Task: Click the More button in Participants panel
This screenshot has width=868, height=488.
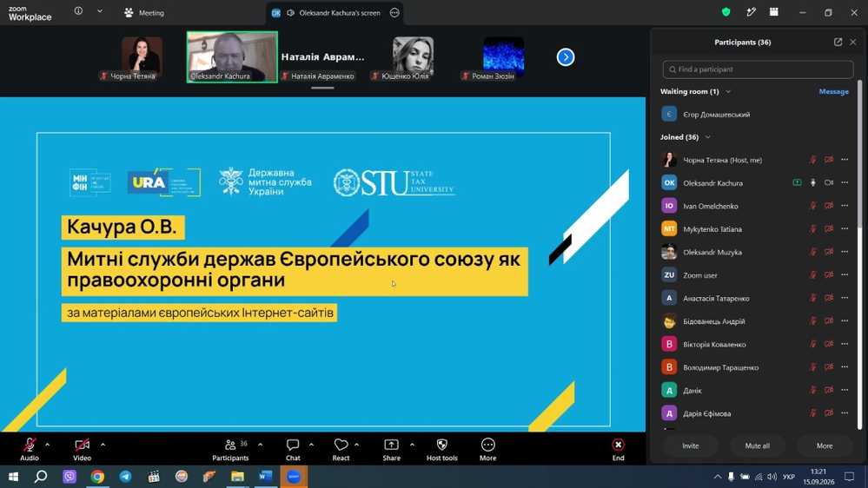Action: point(825,446)
